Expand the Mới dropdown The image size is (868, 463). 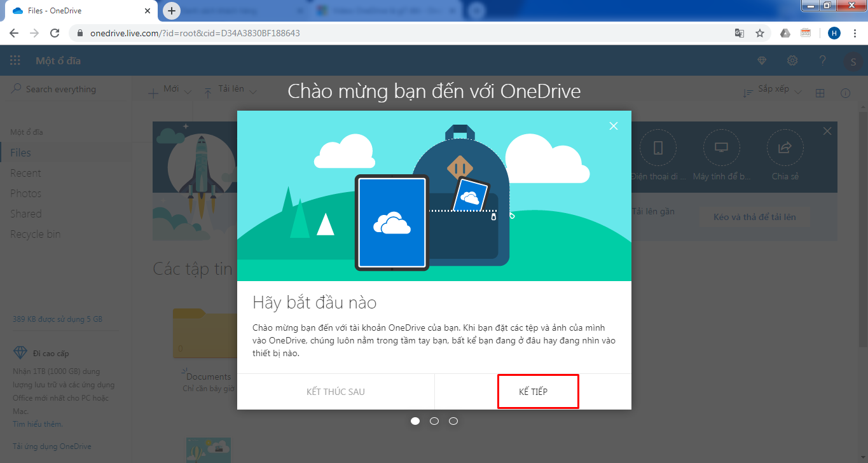[x=170, y=92]
